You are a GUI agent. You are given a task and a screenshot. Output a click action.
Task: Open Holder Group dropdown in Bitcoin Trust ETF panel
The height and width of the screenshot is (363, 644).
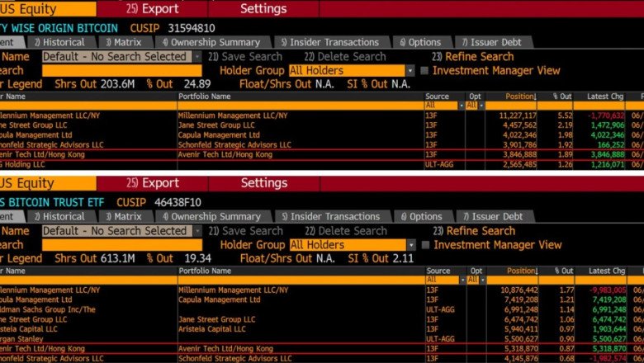point(410,245)
